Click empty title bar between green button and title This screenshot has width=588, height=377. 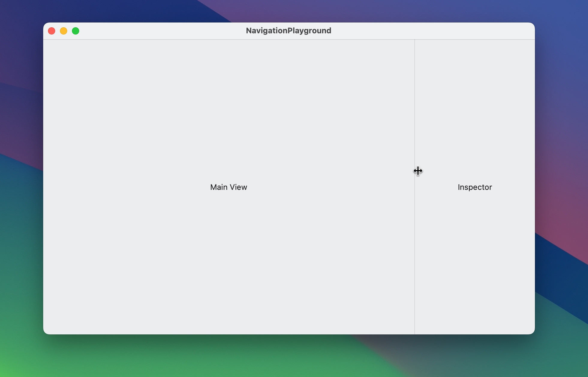(162, 31)
